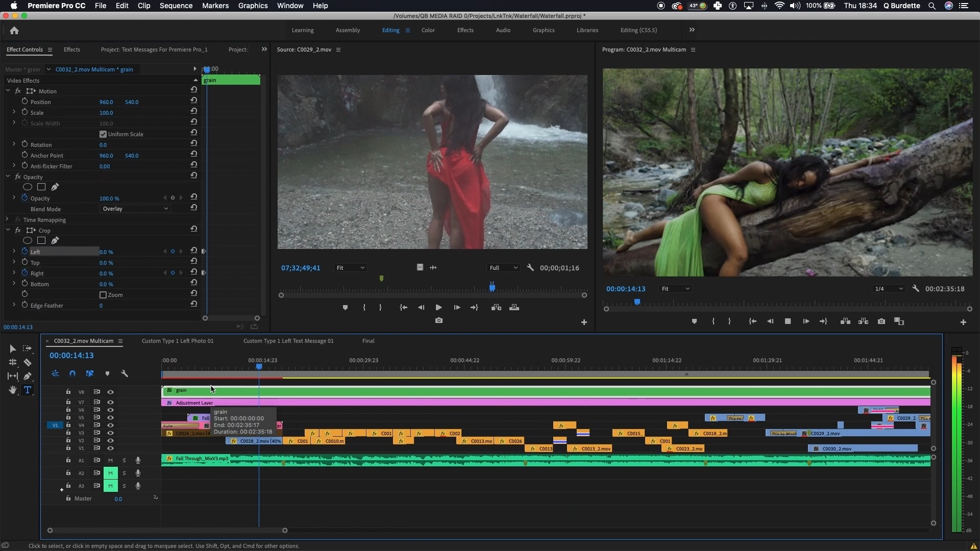Toggle animation stopwatch for Crop Left
The height and width of the screenshot is (551, 980).
(24, 251)
